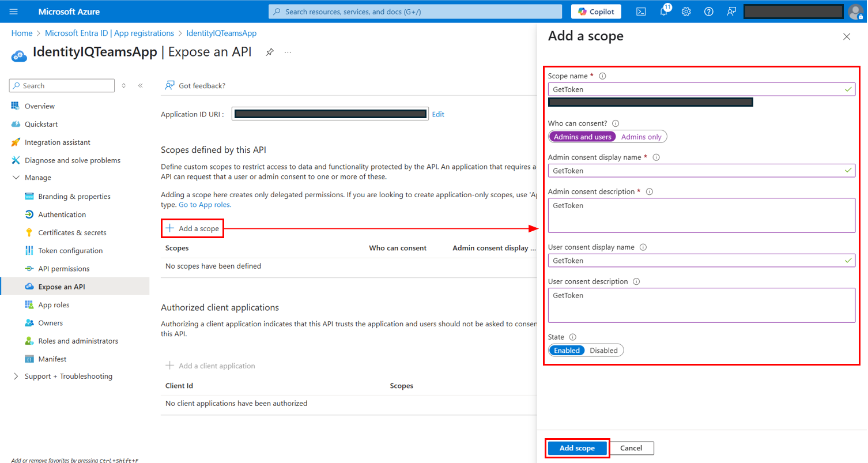This screenshot has height=463, width=868.
Task: Go to Certificates & secrets
Action: pyautogui.click(x=72, y=232)
